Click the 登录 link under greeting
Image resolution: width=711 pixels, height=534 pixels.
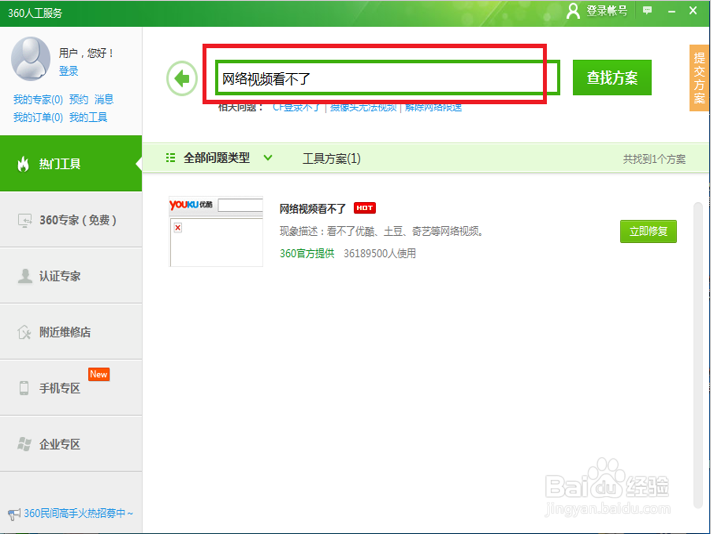click(x=68, y=71)
